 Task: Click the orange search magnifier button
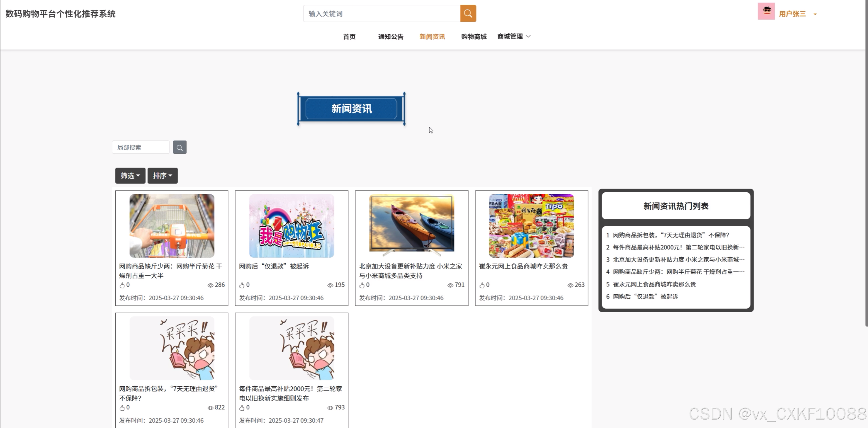(468, 14)
